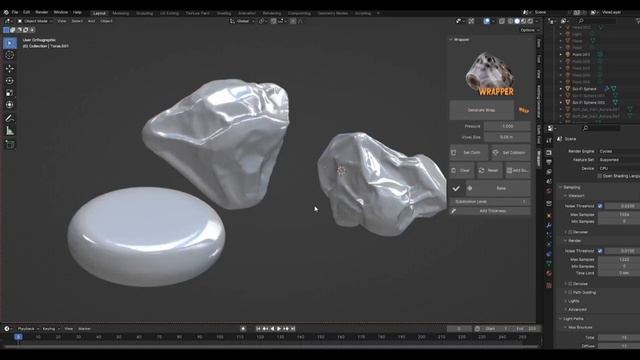Click Wrapper preview thumbnail image

click(x=490, y=74)
